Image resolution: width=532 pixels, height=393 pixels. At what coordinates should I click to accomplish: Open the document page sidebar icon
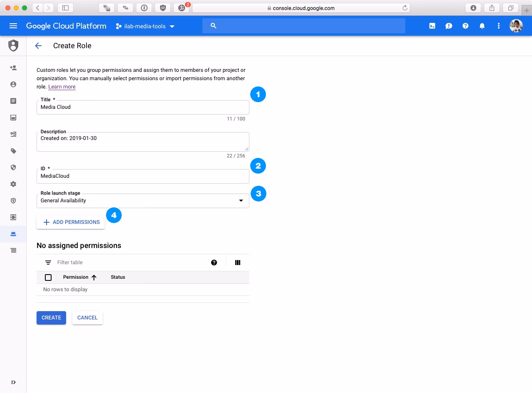(13, 101)
